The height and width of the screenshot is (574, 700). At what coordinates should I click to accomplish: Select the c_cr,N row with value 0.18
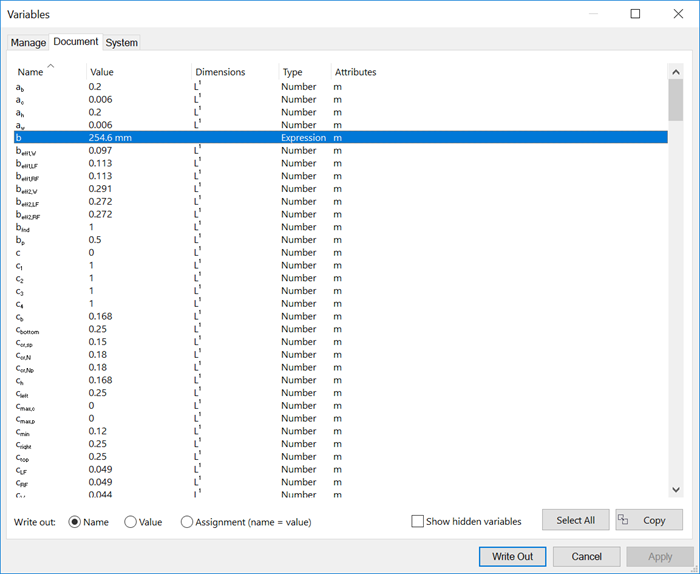point(341,354)
